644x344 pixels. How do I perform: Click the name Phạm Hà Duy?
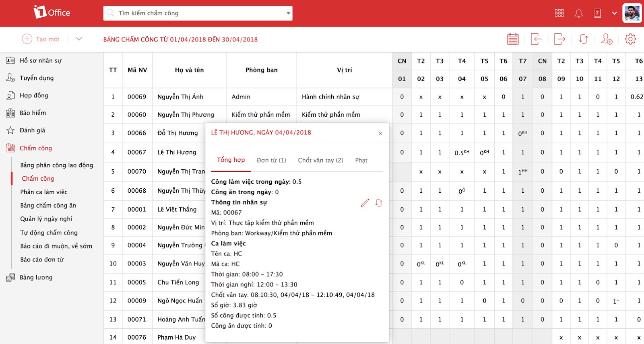176,337
